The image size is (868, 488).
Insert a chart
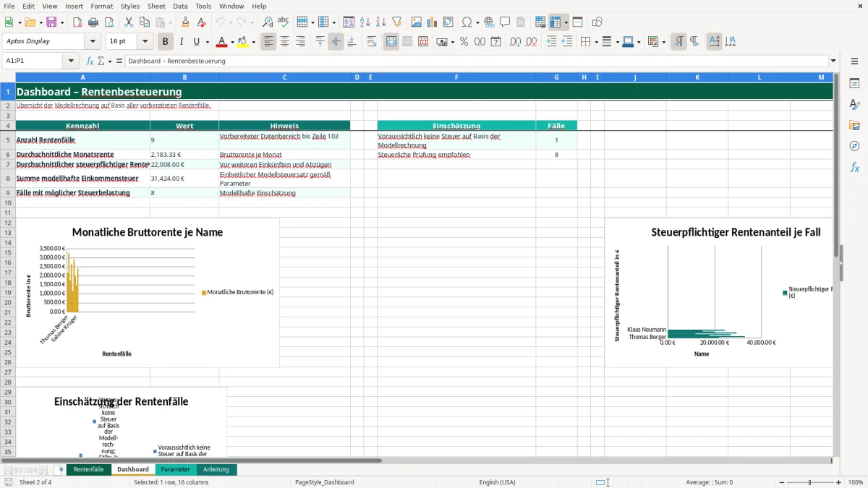[433, 22]
